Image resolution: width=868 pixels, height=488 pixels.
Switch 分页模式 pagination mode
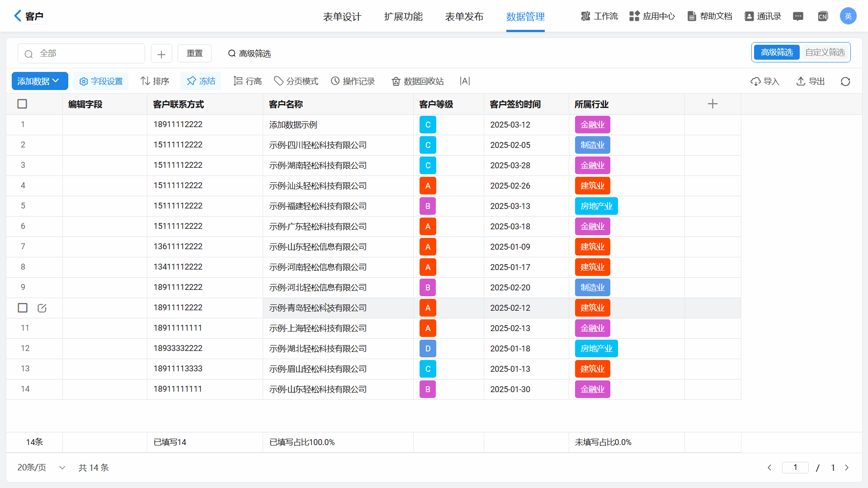click(296, 81)
